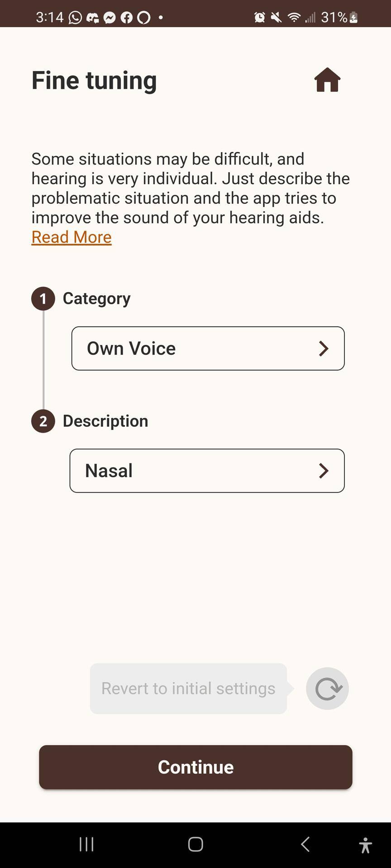This screenshot has width=391, height=868.
Task: Tap the Wi-Fi status icon
Action: (x=294, y=17)
